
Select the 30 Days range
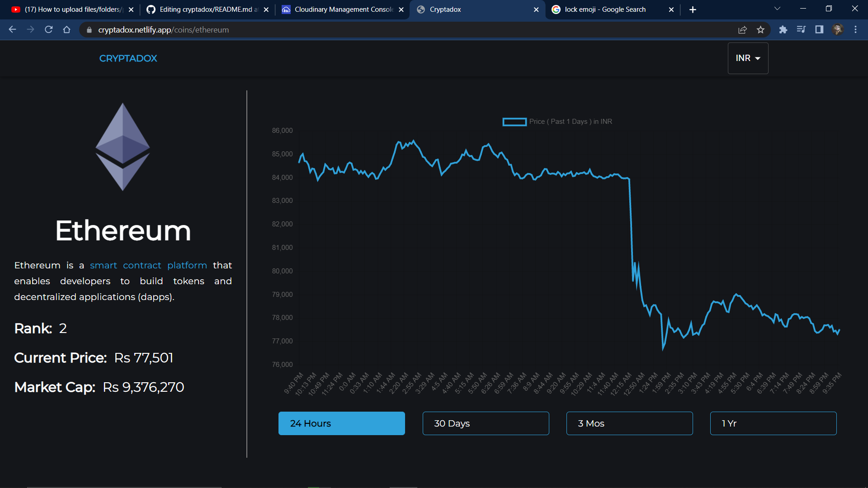[486, 423]
